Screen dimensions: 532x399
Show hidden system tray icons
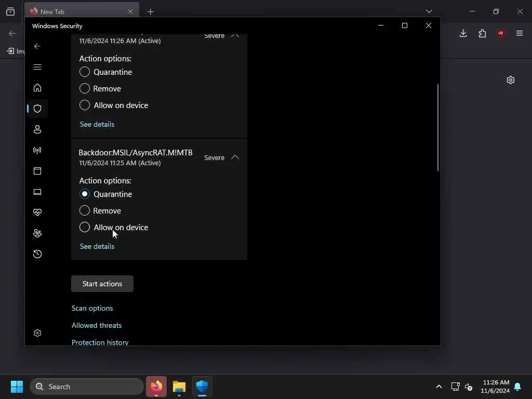pyautogui.click(x=438, y=387)
